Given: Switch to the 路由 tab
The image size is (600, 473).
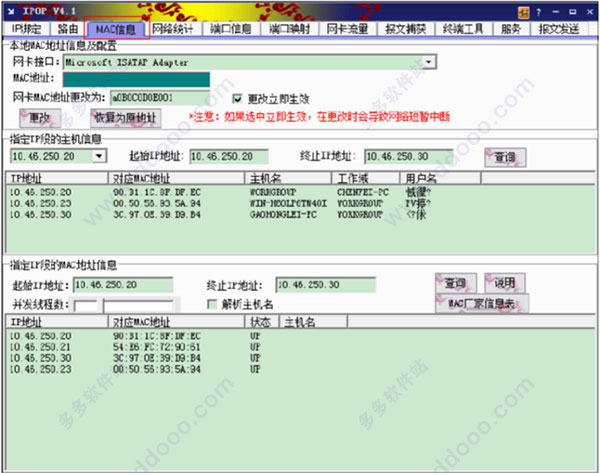Looking at the screenshot, I should pyautogui.click(x=68, y=29).
